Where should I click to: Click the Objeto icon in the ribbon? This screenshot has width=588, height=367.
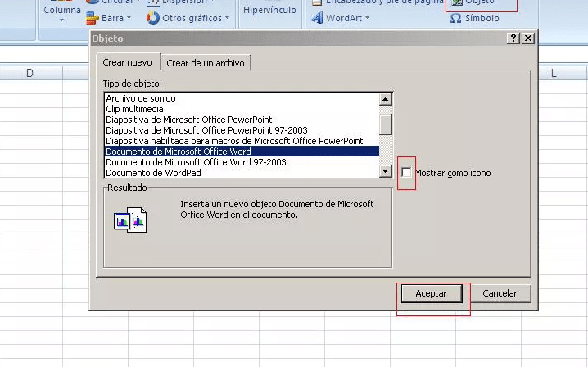456,2
